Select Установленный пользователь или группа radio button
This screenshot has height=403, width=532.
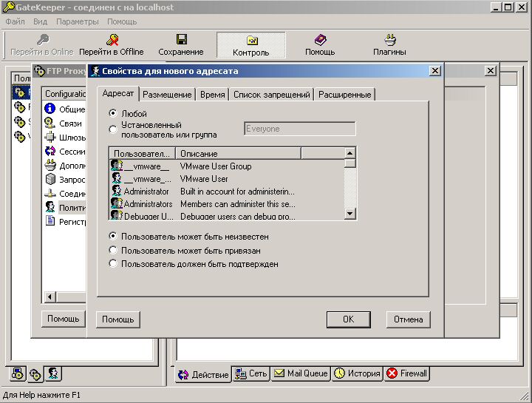tap(113, 129)
